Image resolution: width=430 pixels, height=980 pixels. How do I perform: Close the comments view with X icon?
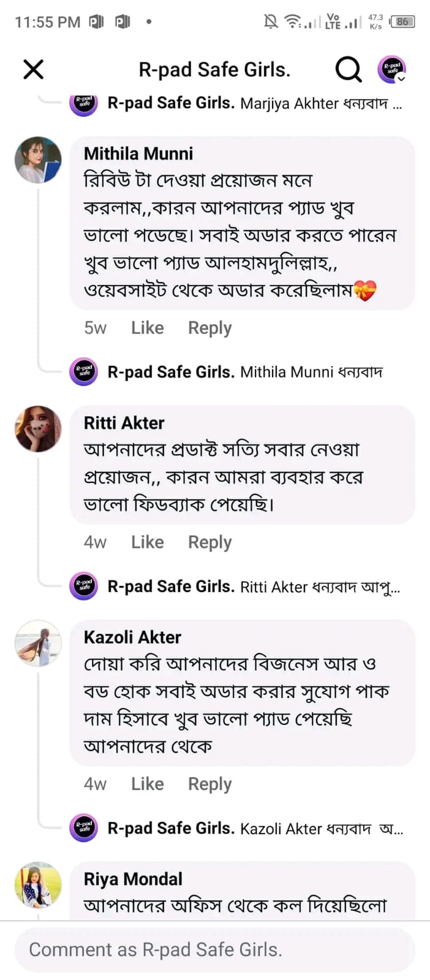coord(34,69)
